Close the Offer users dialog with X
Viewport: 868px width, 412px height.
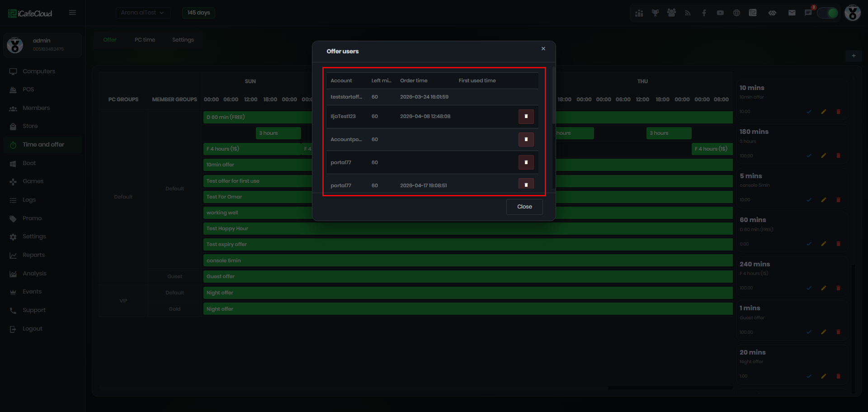point(543,49)
